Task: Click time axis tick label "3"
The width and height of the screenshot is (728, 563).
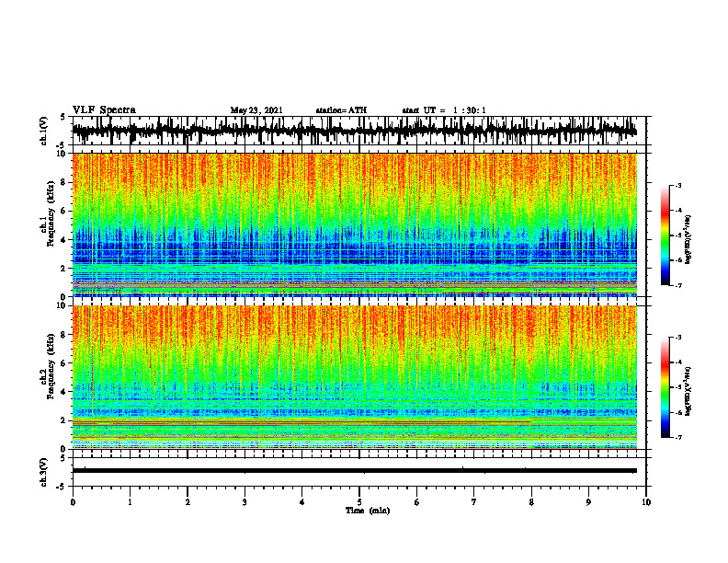Action: click(245, 502)
